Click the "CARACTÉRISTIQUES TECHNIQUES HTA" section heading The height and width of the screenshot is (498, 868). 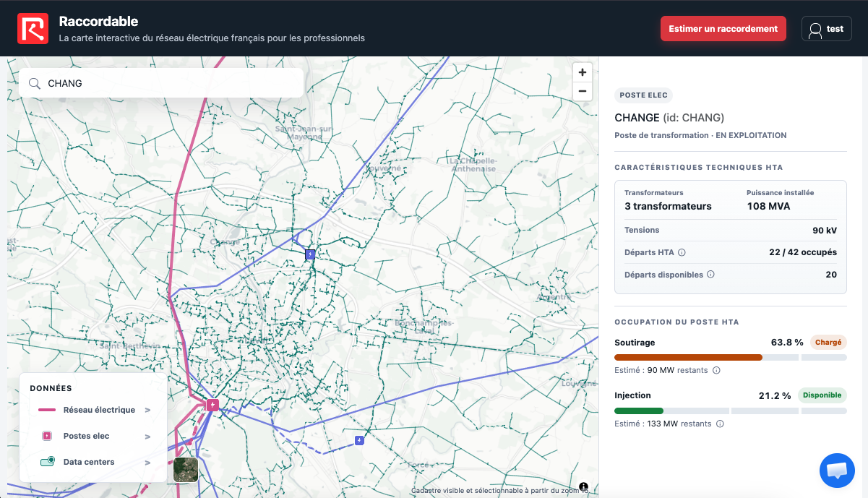[699, 168]
